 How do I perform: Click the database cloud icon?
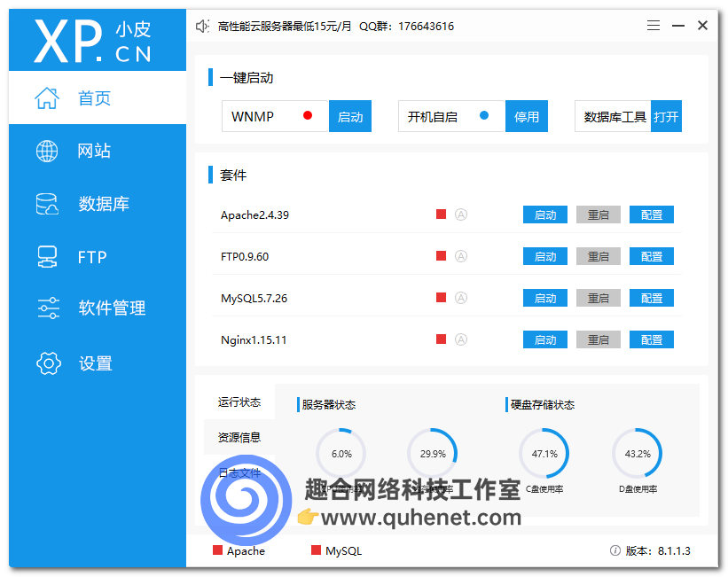(x=47, y=204)
